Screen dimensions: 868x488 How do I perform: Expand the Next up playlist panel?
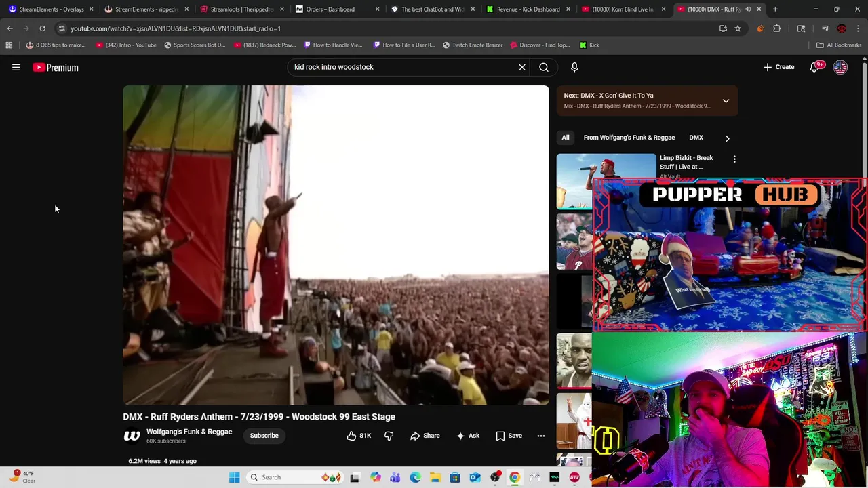[726, 101]
